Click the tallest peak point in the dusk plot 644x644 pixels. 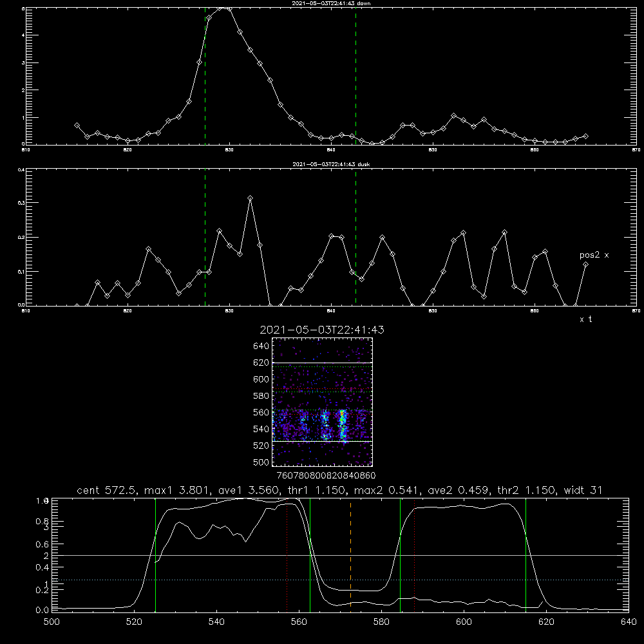tap(250, 198)
